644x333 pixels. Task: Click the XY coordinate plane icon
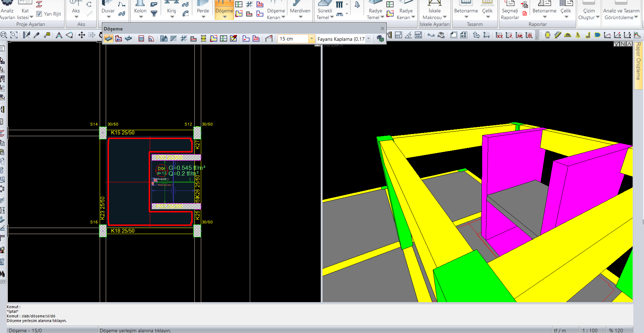click(499, 35)
